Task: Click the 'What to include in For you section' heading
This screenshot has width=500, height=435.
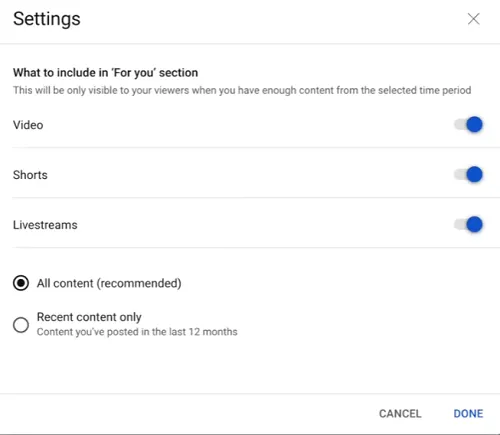Action: (105, 73)
